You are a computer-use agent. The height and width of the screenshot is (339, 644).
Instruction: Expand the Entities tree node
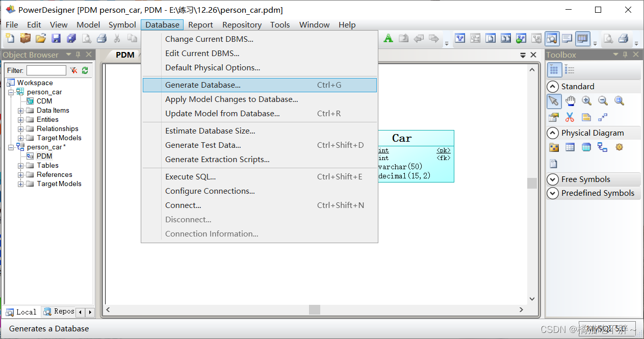point(21,120)
